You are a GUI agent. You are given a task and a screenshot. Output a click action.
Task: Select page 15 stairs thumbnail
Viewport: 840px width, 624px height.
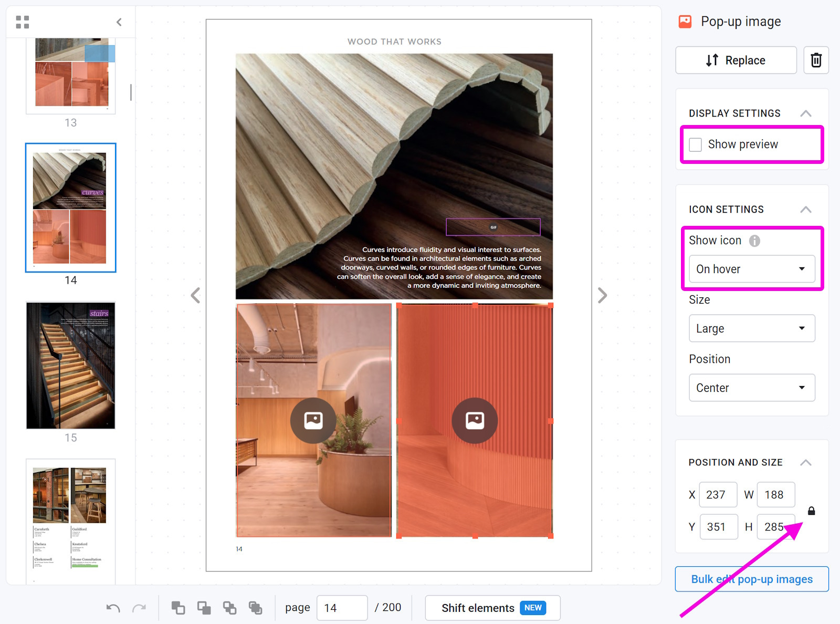71,366
